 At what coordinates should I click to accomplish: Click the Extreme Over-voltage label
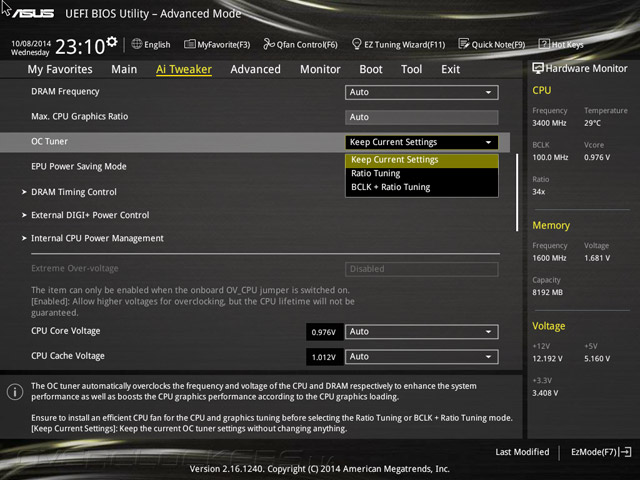75,269
